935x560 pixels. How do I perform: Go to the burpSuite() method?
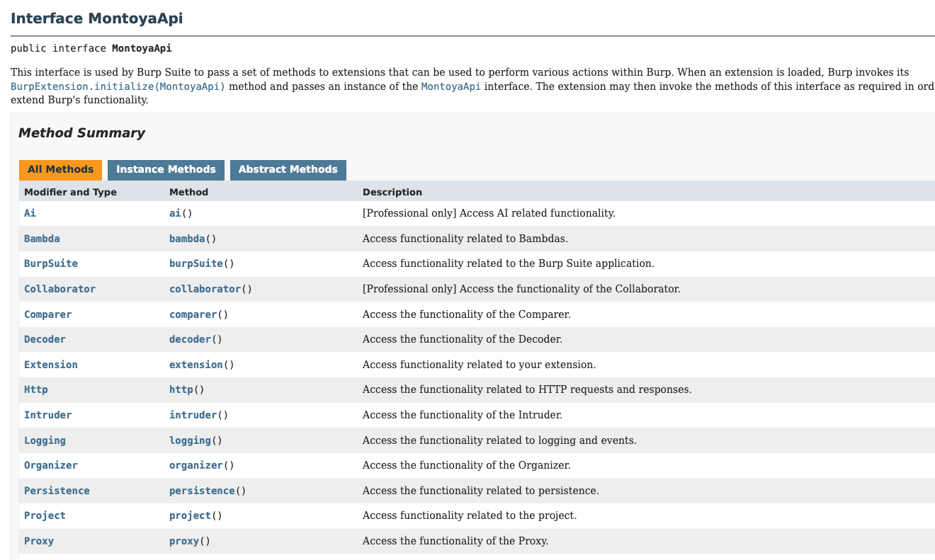click(196, 263)
